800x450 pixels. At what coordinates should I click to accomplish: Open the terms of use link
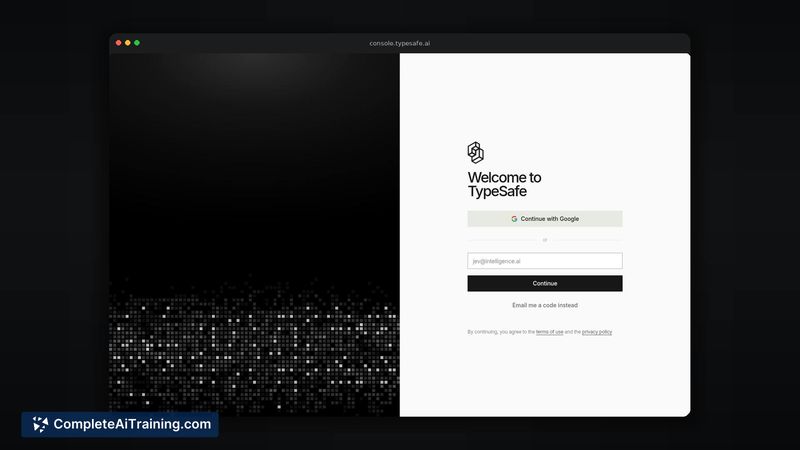point(549,332)
